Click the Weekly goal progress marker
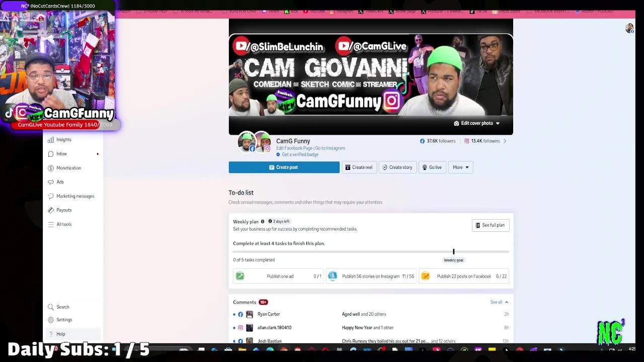 coord(453,252)
